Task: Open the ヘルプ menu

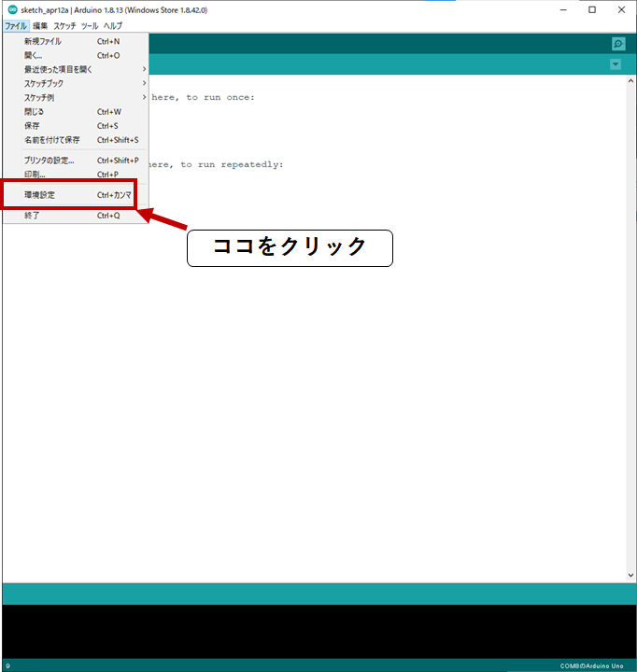Action: click(113, 26)
